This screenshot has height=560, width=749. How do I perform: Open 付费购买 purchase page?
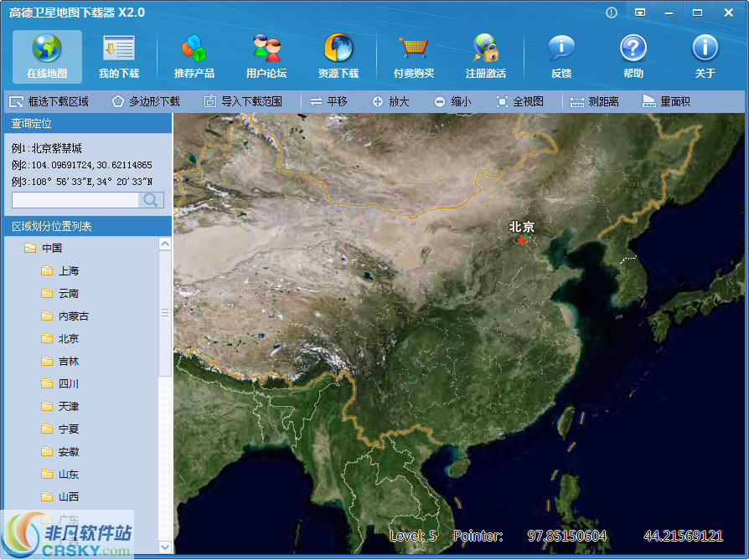click(x=414, y=56)
